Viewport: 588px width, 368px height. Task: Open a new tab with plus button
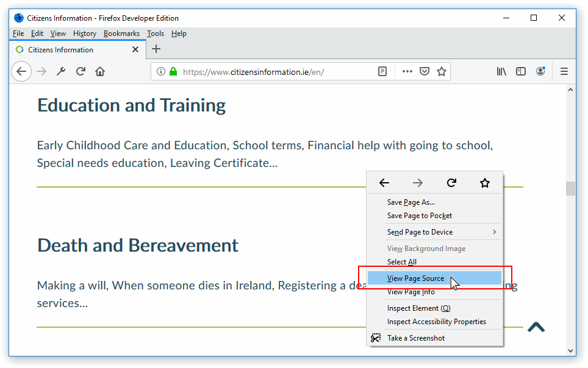pos(156,49)
